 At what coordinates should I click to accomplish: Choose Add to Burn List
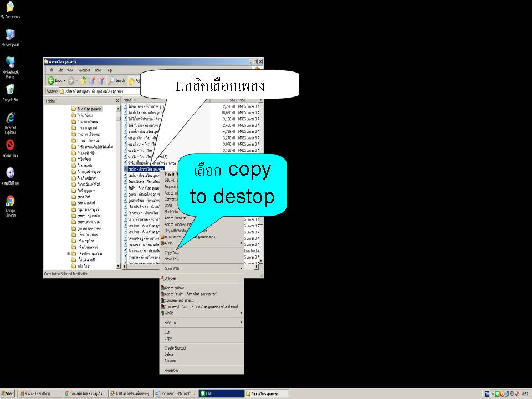pos(175,218)
